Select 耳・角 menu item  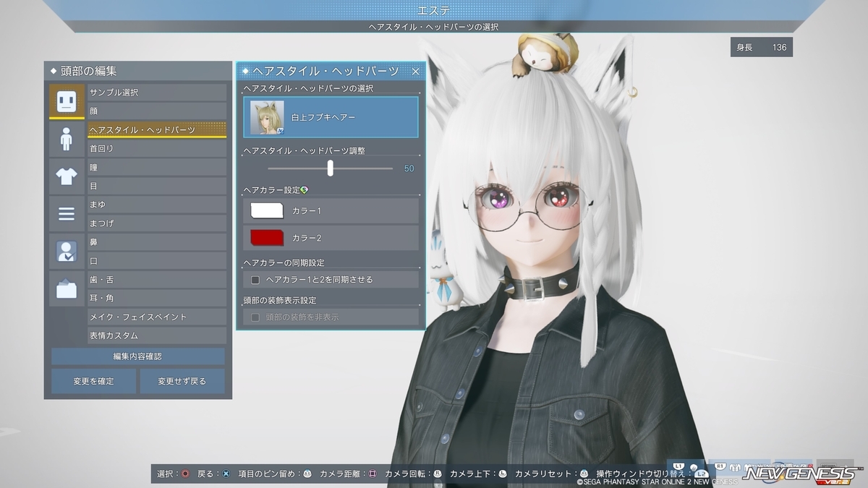pyautogui.click(x=157, y=298)
